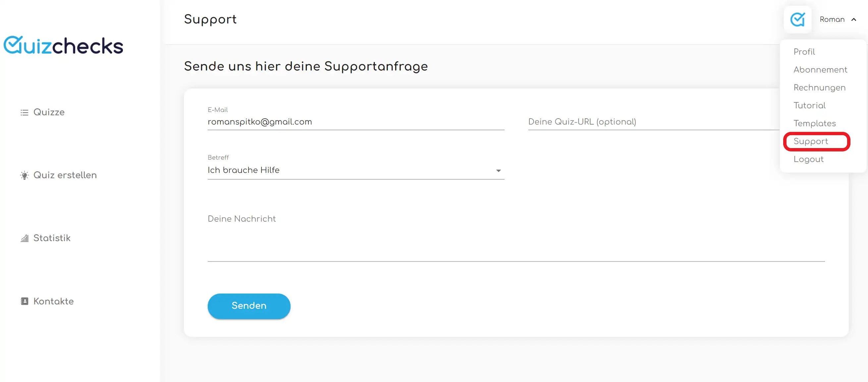The width and height of the screenshot is (868, 382).
Task: Click the Quiz erstellen lightbulb icon
Action: tap(24, 175)
